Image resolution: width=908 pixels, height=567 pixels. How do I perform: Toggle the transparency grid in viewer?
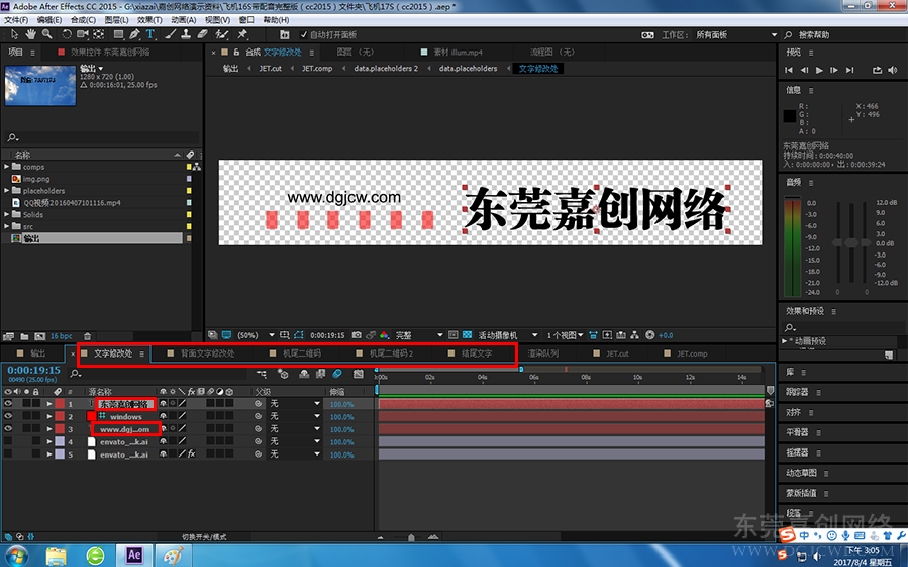467,335
